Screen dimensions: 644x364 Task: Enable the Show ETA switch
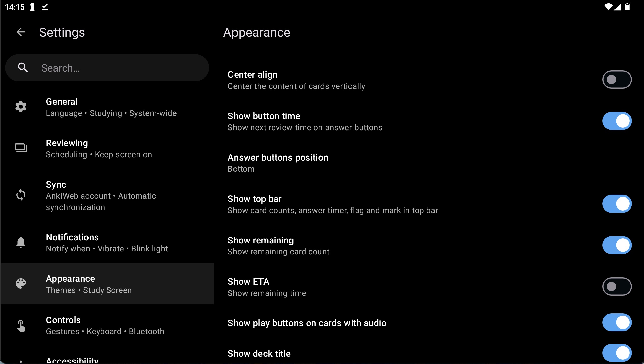[617, 286]
